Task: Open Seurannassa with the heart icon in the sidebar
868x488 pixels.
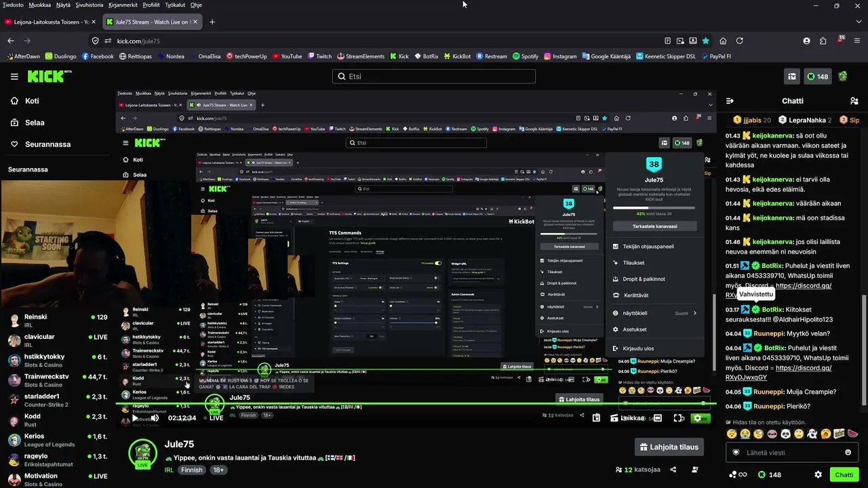Action: [47, 144]
